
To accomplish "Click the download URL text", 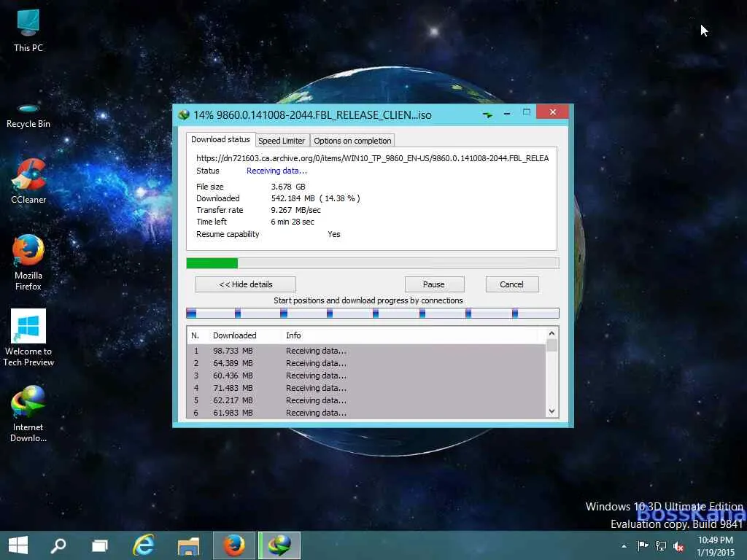I will tap(373, 158).
